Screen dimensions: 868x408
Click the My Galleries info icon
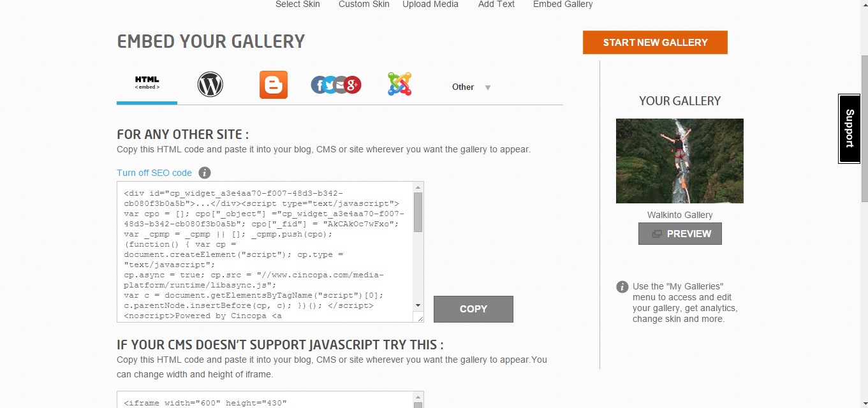(x=622, y=287)
